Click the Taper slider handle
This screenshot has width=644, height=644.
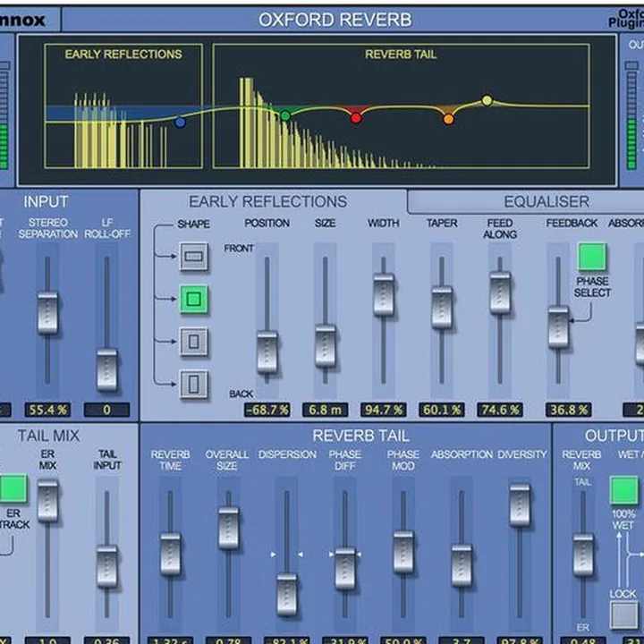(442, 308)
